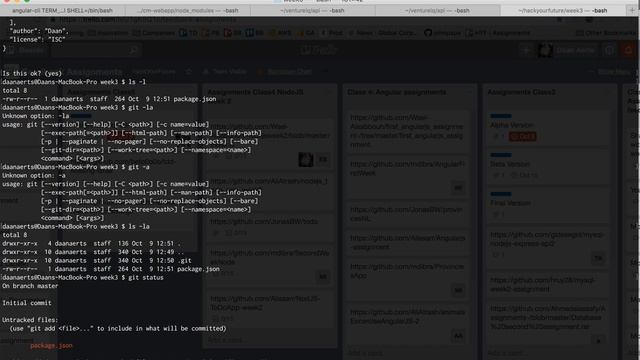Click the 'Is this ok? (yes)' prompt line
The image size is (640, 360).
pyautogui.click(x=32, y=73)
